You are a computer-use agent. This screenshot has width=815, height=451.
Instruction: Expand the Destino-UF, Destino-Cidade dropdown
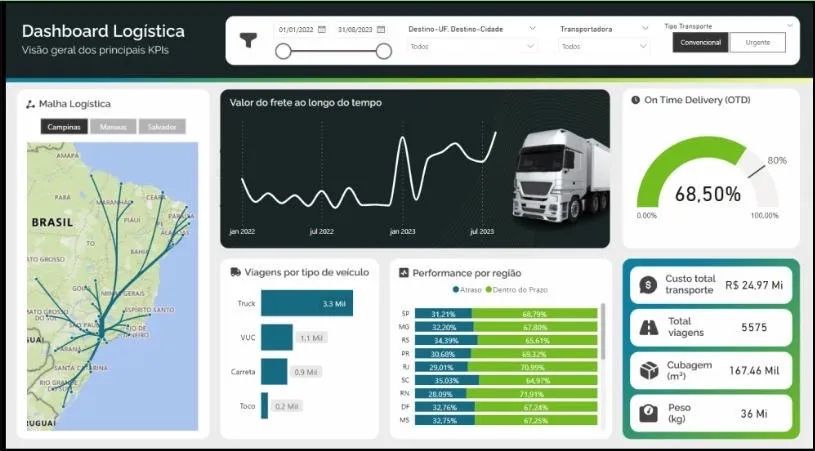532,29
